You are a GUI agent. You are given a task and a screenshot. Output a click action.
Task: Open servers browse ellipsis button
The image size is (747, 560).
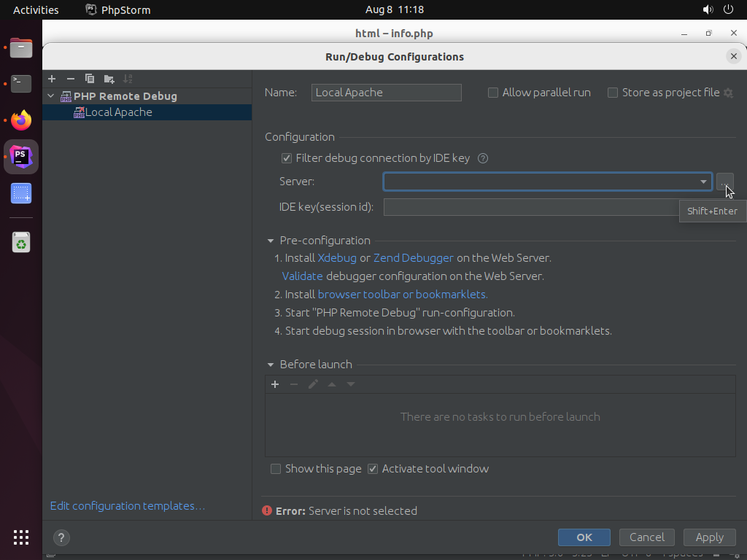[724, 182]
